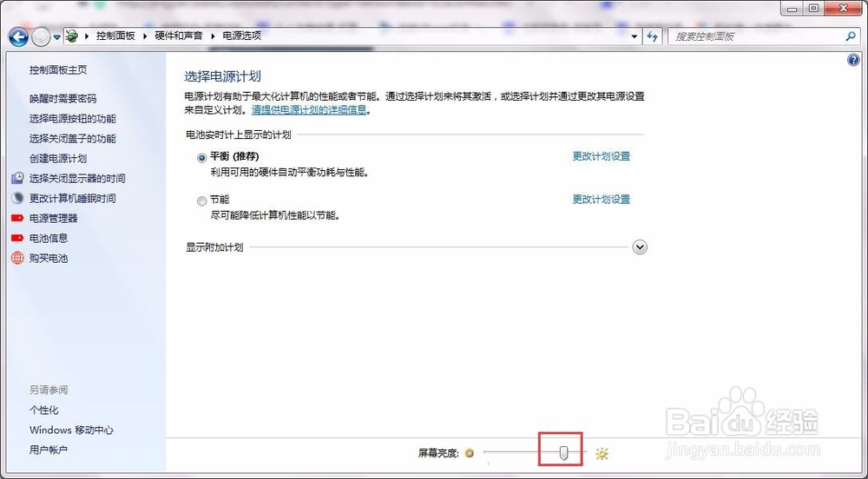Click globe icon beside 购买电池

point(17,258)
